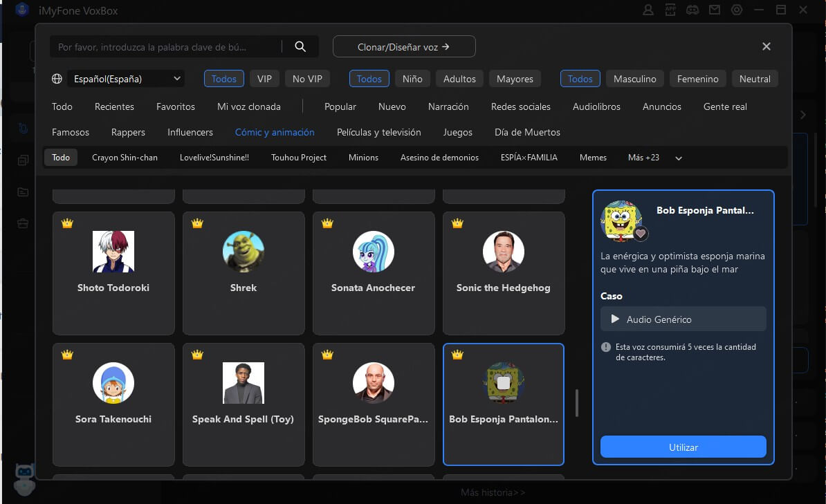Image resolution: width=826 pixels, height=504 pixels.
Task: Filter voices by Niño age
Action: (x=412, y=79)
